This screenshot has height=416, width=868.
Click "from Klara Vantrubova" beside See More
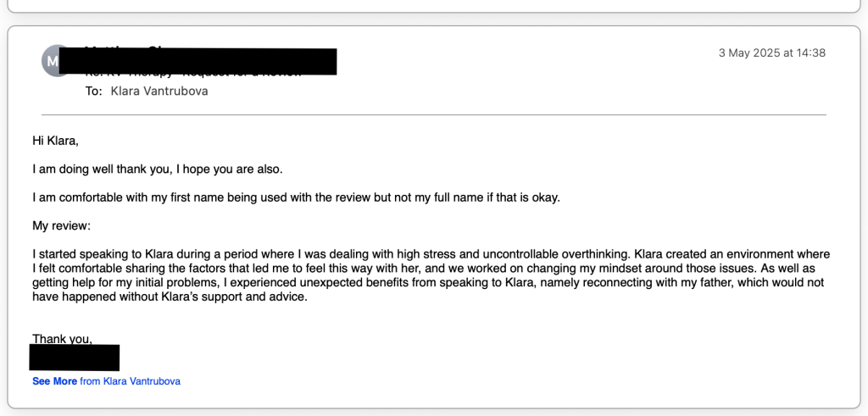(x=130, y=381)
